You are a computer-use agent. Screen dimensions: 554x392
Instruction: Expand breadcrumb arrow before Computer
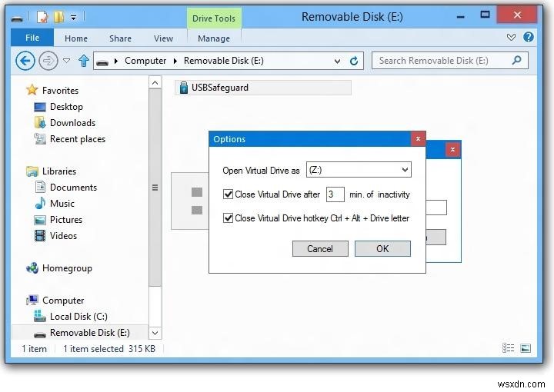point(116,61)
